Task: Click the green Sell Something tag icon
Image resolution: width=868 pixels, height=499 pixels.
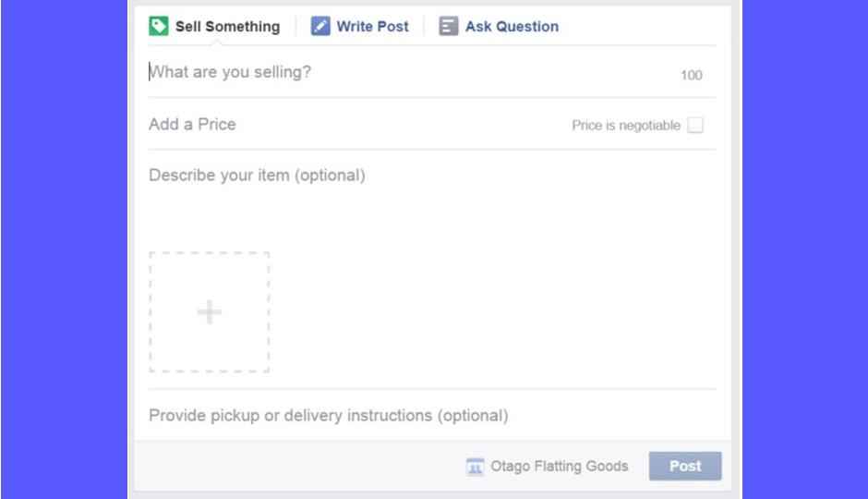Action: tap(158, 26)
